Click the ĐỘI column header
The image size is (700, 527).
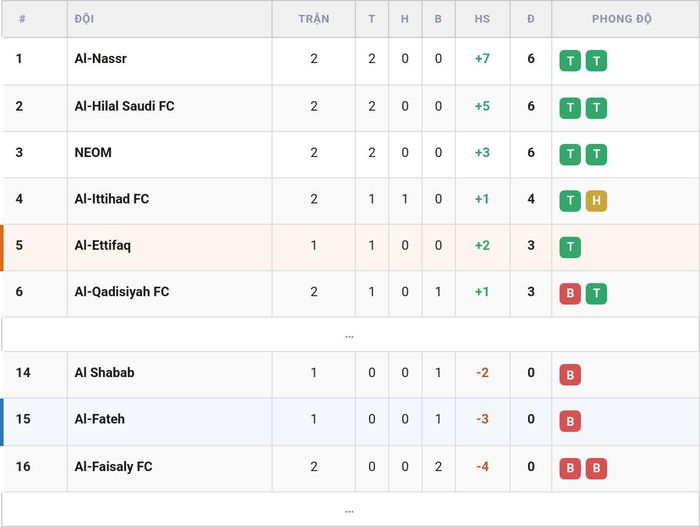pos(84,19)
